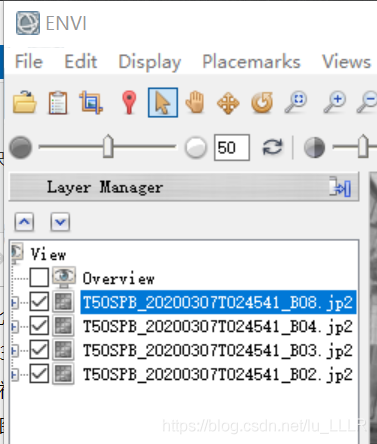The image size is (377, 444).
Task: Collapse all layers with up chevron button
Action: coord(24,222)
